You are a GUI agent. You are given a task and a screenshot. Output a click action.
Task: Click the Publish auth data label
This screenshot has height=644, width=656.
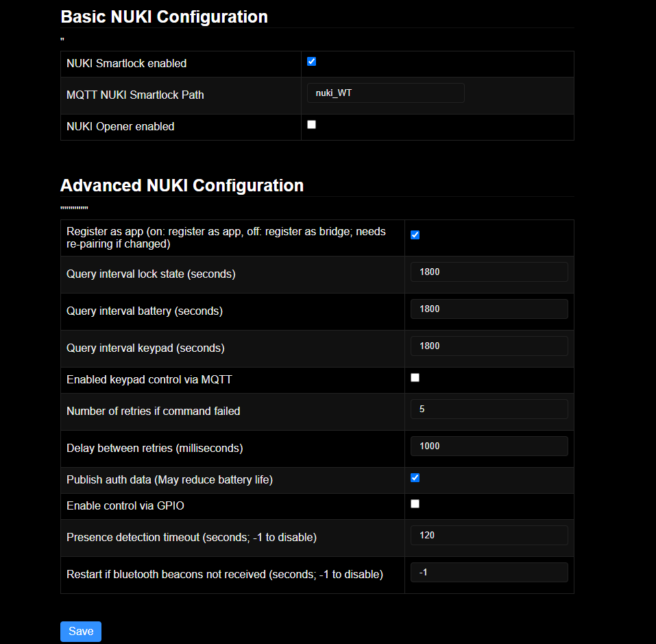point(169,480)
